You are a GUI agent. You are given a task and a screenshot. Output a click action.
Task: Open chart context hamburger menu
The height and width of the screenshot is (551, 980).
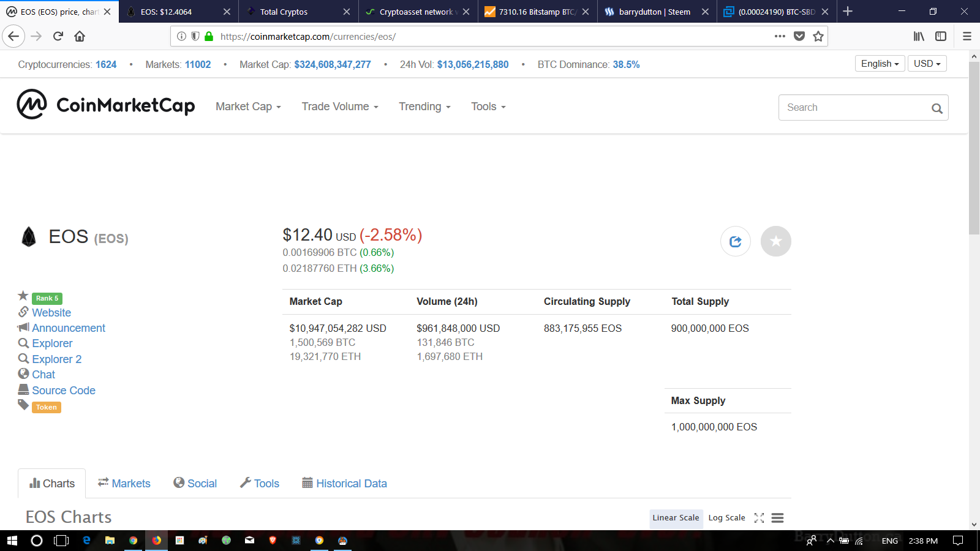777,518
